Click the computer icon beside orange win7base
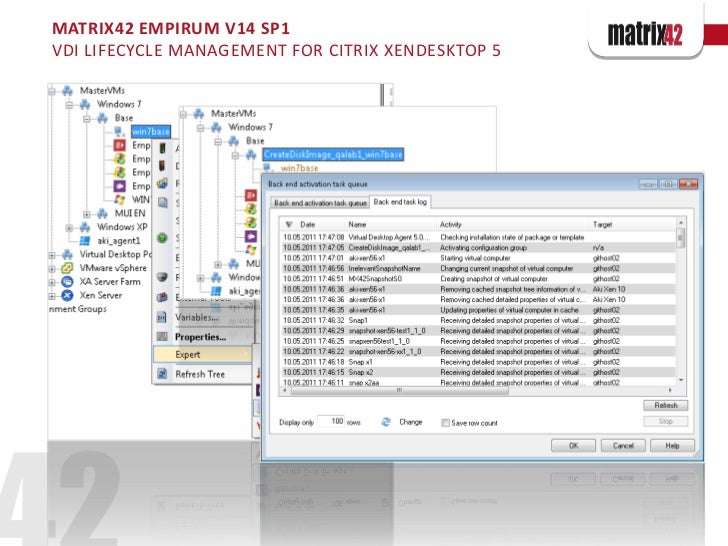This screenshot has width=728, height=546. pyautogui.click(x=268, y=168)
